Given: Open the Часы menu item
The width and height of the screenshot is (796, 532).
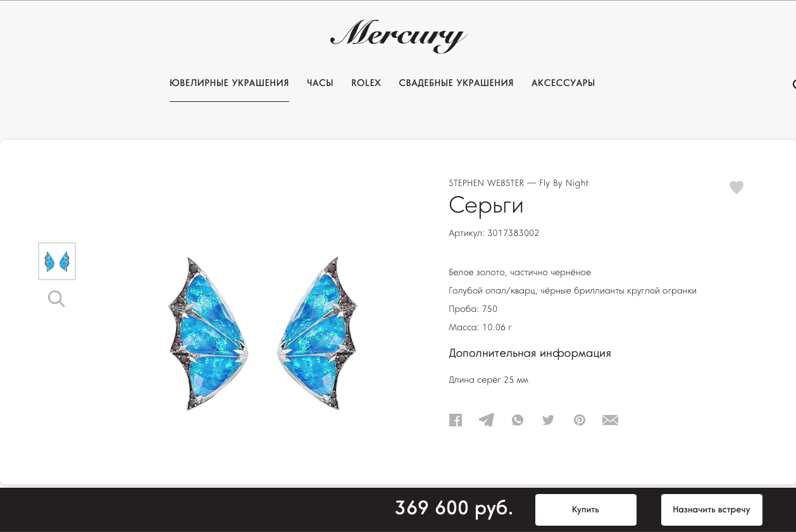Looking at the screenshot, I should tap(320, 83).
